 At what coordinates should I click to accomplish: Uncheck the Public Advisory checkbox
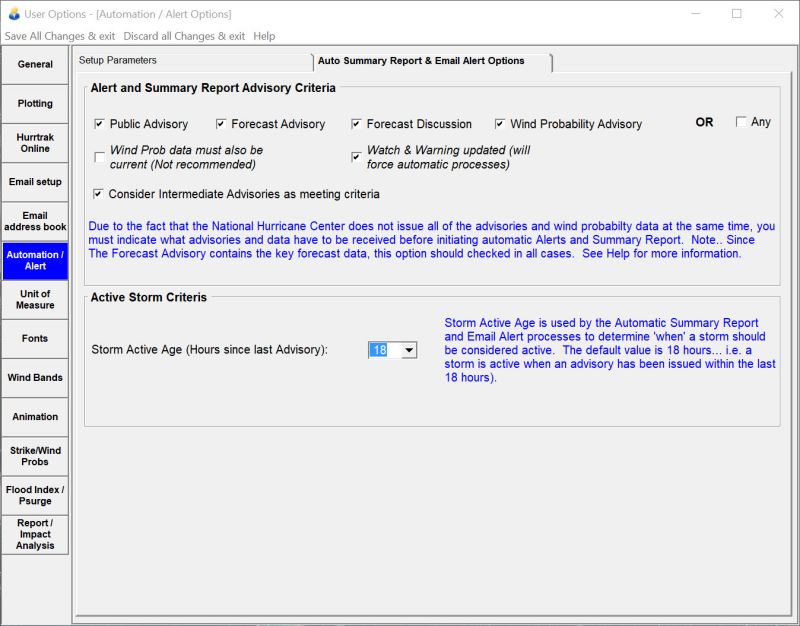click(99, 124)
